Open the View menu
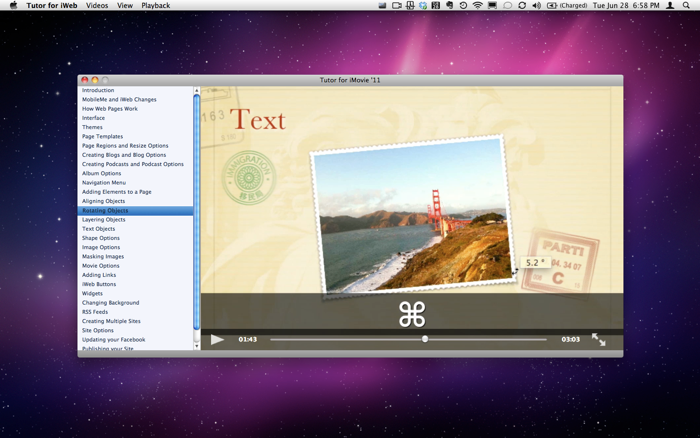Viewport: 700px width, 438px height. tap(125, 6)
